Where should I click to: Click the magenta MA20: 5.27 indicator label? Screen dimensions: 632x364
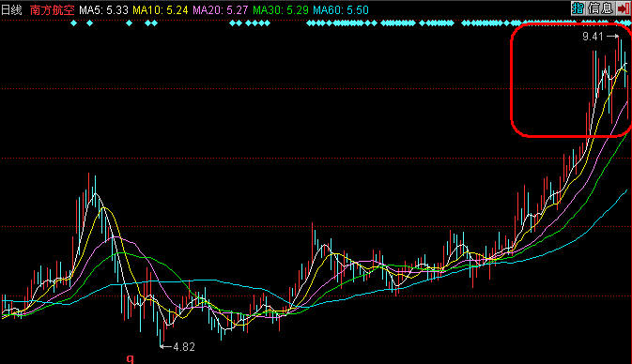[220, 10]
